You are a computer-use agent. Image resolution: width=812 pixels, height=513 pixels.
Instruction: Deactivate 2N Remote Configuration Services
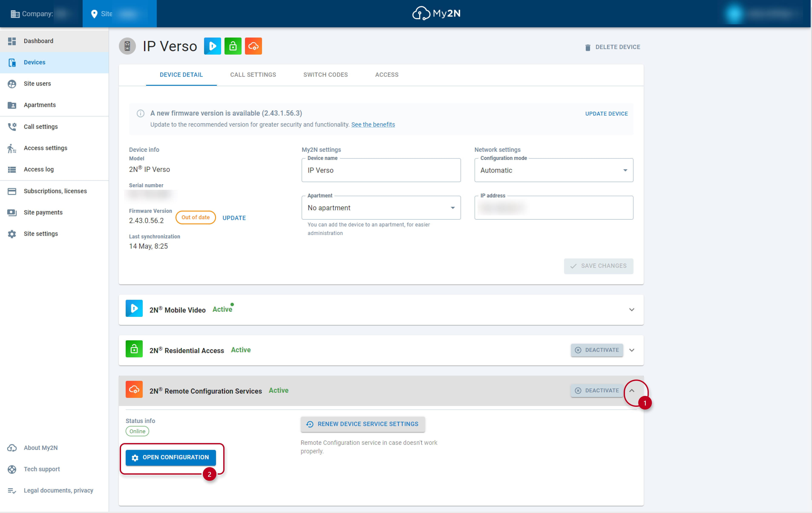597,390
